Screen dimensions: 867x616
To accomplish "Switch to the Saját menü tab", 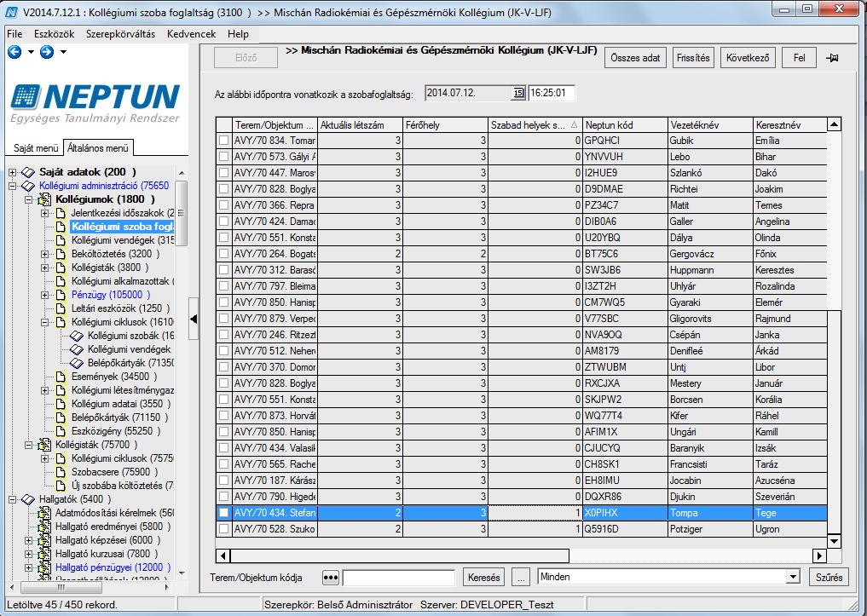I will click(x=36, y=148).
